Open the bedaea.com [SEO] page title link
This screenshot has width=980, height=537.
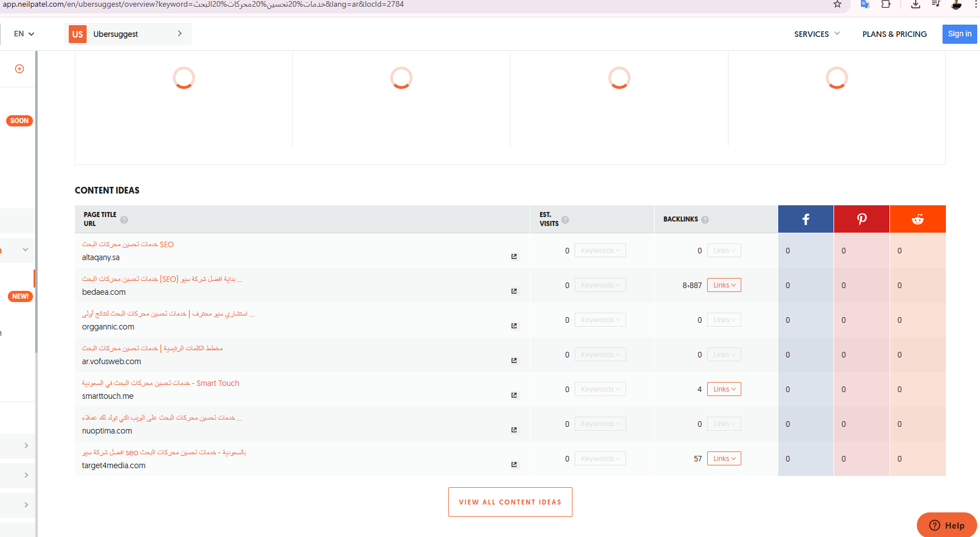tap(162, 279)
